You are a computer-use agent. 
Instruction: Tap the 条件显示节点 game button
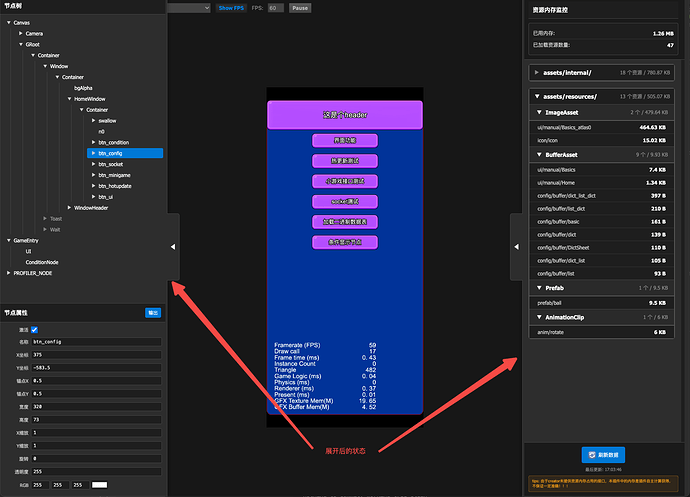click(x=345, y=242)
